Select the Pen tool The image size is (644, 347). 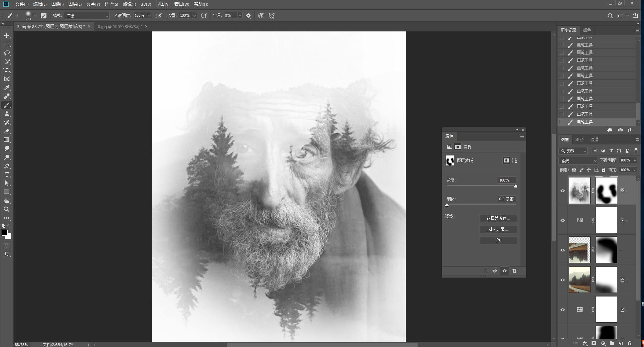tap(7, 166)
